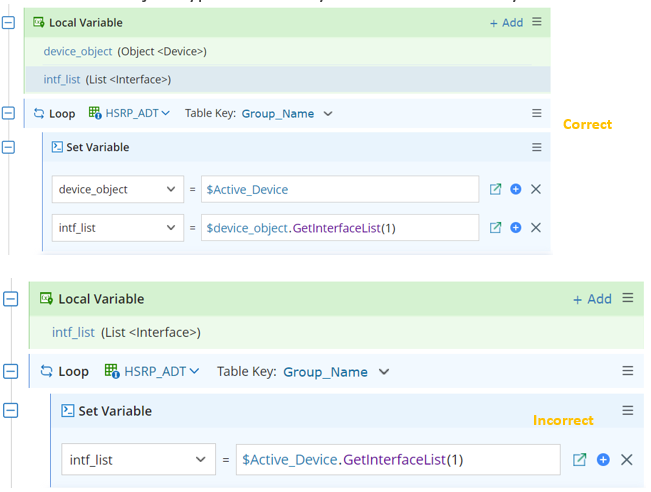Remove the $Active_Device.GetInterfaceList(1) row with X
Viewport: 651px width, 492px height.
point(627,460)
